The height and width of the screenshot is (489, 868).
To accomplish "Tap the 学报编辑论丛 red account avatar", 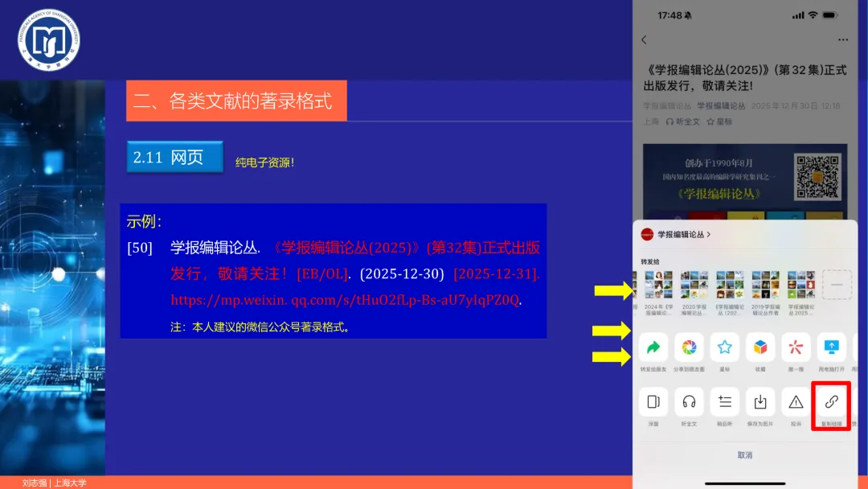I will pos(647,234).
